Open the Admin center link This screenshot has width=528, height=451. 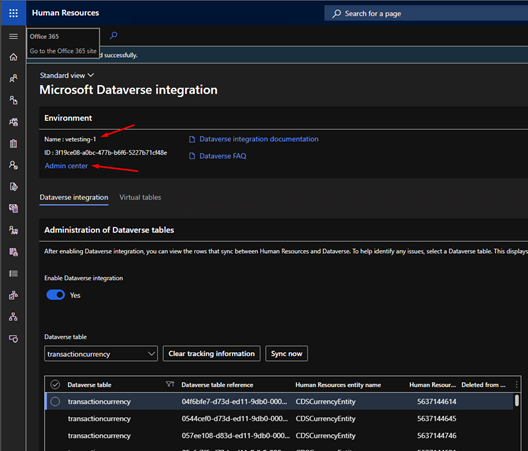[66, 166]
